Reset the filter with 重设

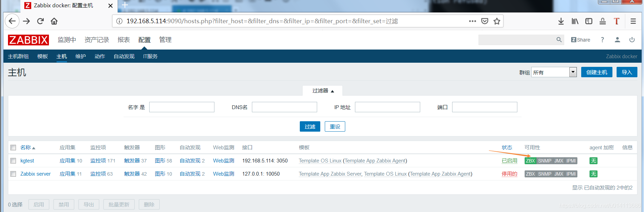point(335,126)
